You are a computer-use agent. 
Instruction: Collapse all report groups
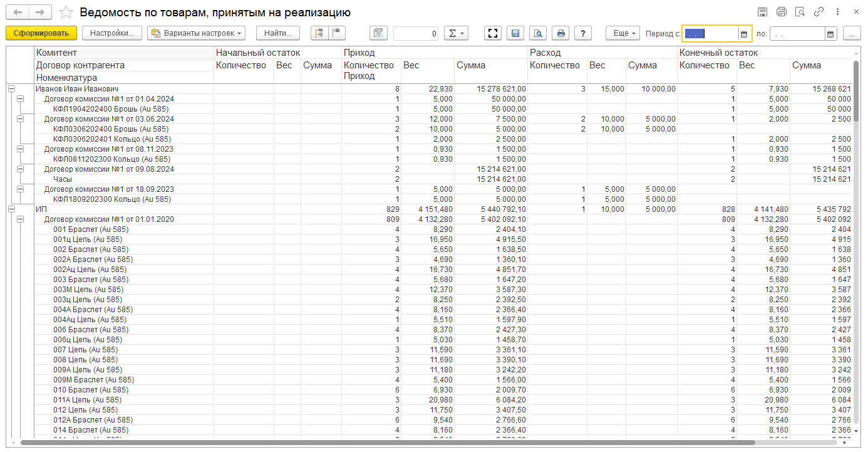337,33
